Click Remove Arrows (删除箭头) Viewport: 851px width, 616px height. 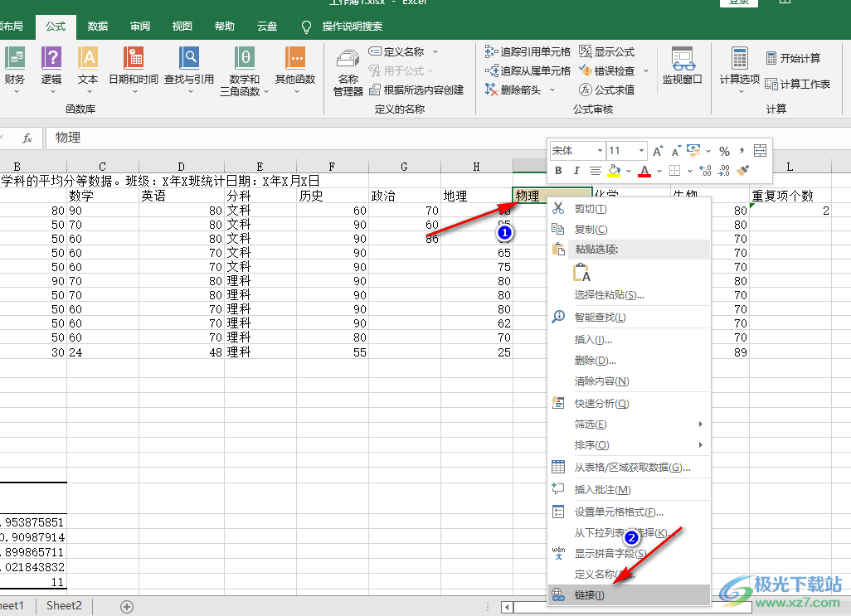coord(513,90)
